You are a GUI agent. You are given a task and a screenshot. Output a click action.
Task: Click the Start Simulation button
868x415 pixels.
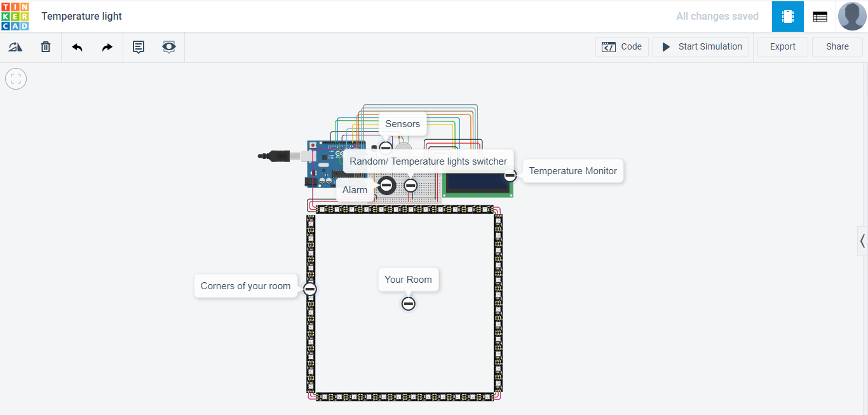pos(700,46)
